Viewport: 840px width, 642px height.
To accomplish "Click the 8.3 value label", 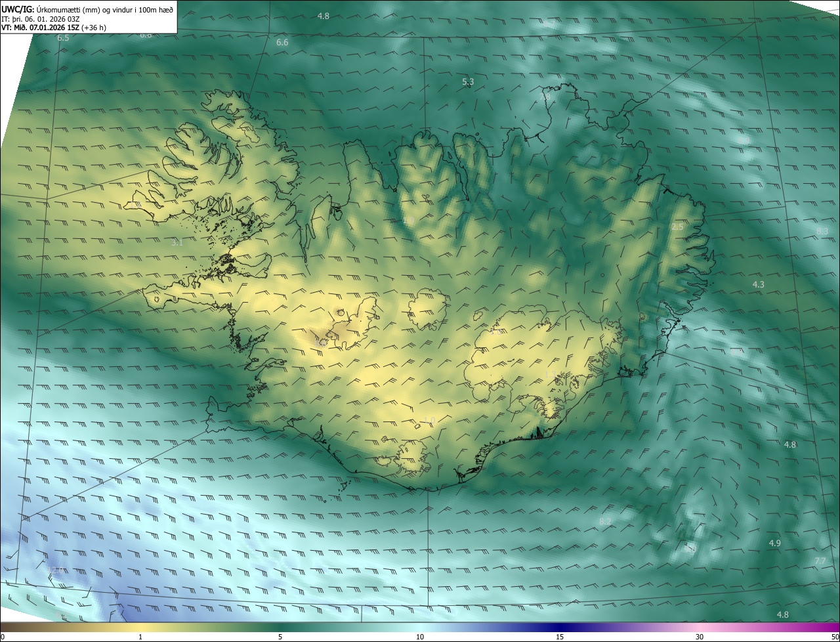I will click(x=822, y=232).
